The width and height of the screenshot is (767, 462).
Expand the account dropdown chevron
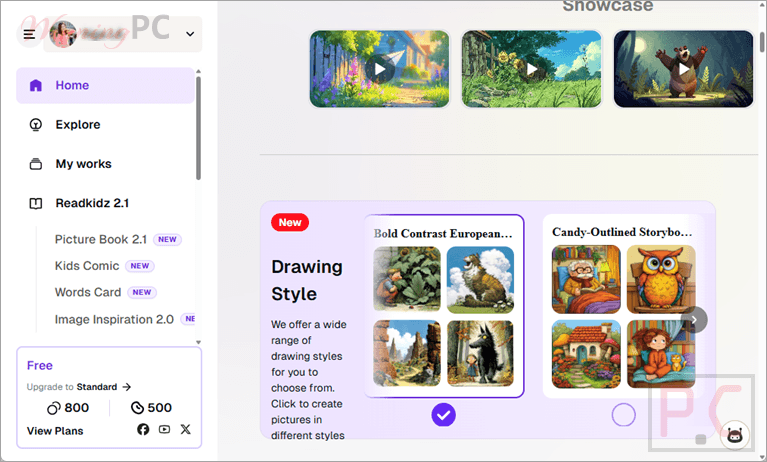(190, 34)
